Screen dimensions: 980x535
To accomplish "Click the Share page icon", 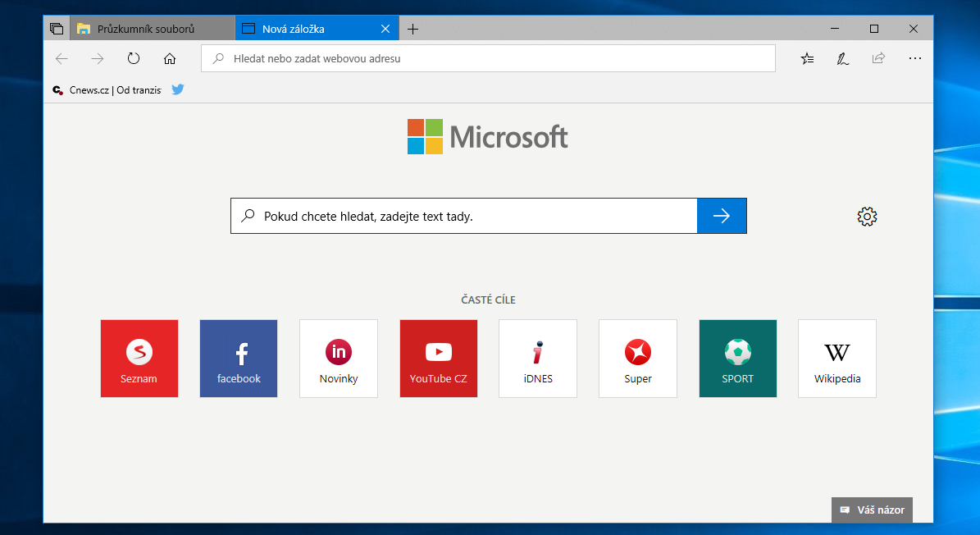I will click(x=878, y=58).
